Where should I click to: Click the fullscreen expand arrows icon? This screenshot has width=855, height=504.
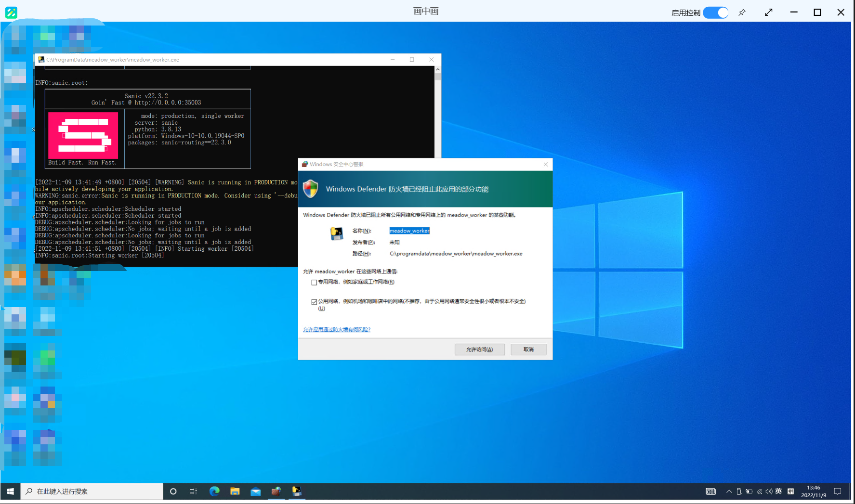769,13
